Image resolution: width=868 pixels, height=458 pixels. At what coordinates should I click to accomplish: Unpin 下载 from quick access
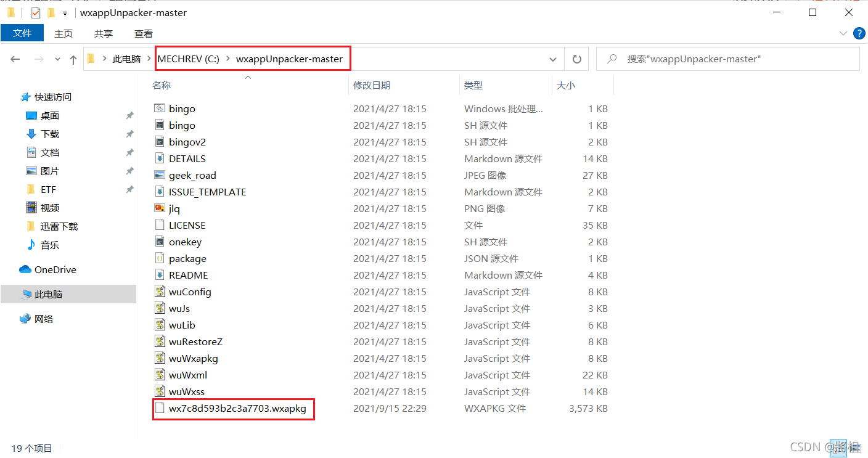(x=129, y=134)
